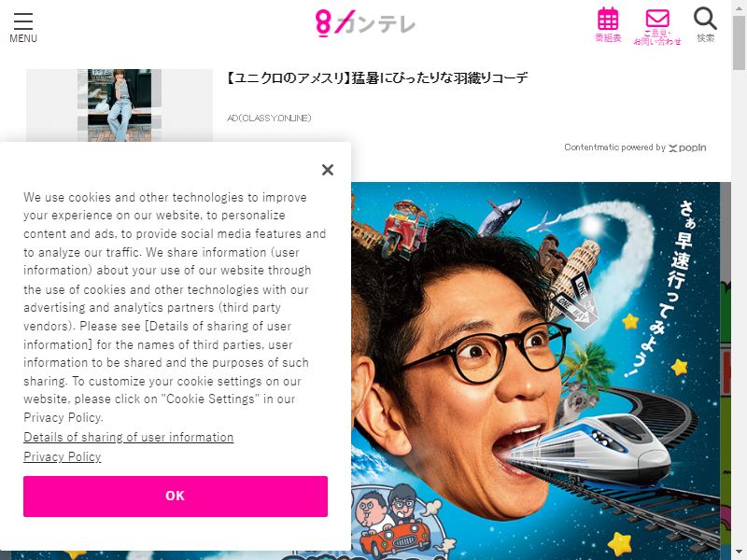
Task: Open the Privacy Policy link
Action: coord(63,456)
